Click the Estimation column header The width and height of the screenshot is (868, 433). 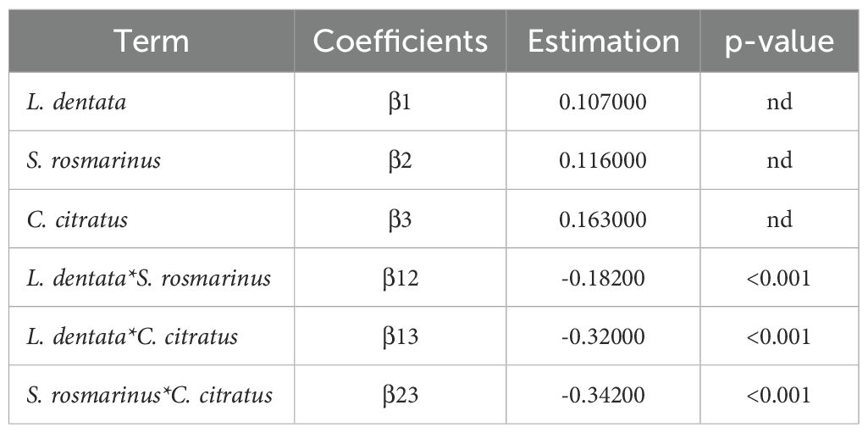(x=604, y=42)
